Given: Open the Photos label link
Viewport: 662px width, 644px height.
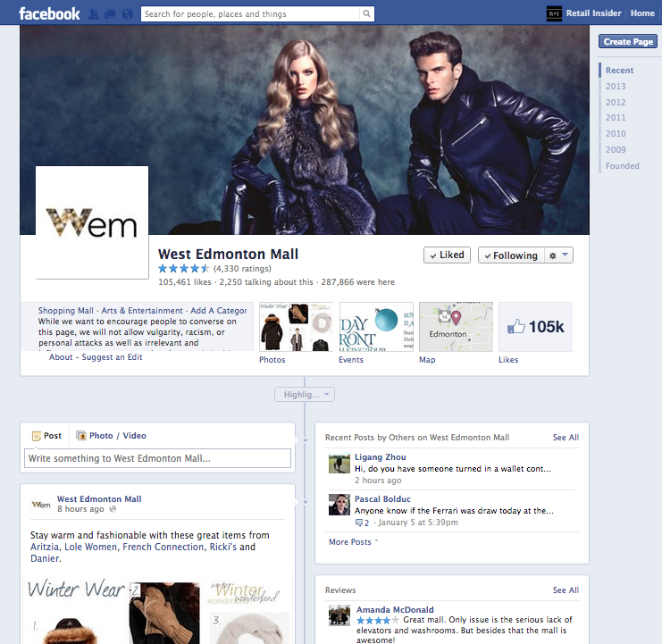Looking at the screenshot, I should click(272, 360).
